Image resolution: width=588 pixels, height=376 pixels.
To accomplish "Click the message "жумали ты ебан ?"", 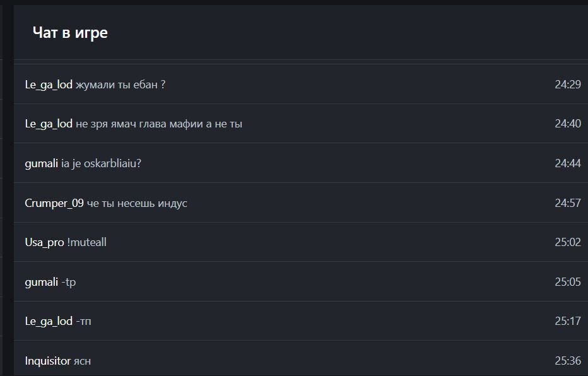I will pyautogui.click(x=121, y=85).
